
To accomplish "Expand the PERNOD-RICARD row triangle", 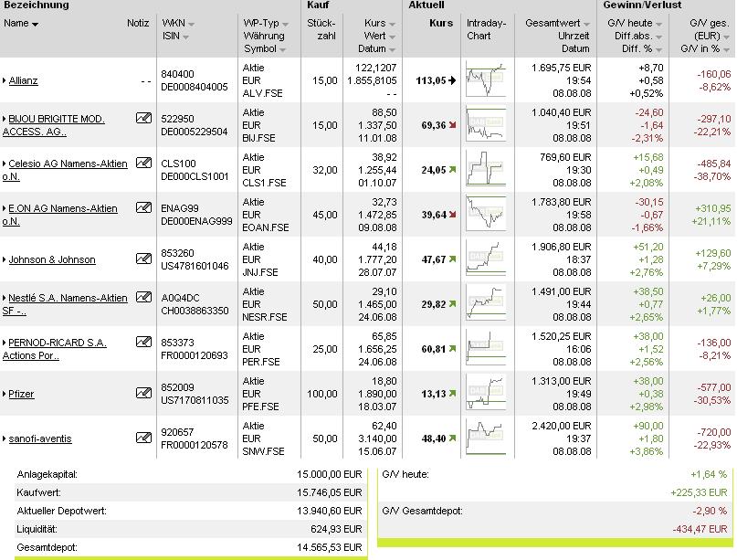I will click(x=5, y=343).
